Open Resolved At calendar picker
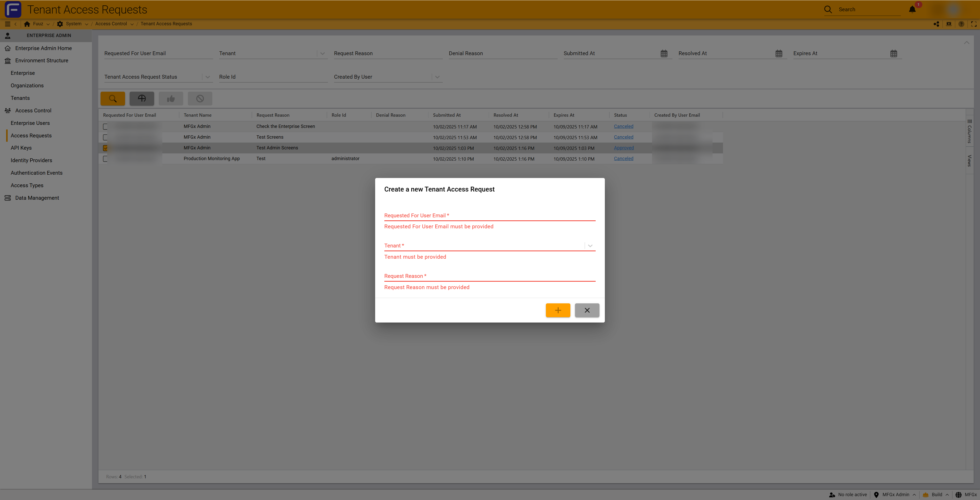Image resolution: width=980 pixels, height=500 pixels. (x=779, y=54)
